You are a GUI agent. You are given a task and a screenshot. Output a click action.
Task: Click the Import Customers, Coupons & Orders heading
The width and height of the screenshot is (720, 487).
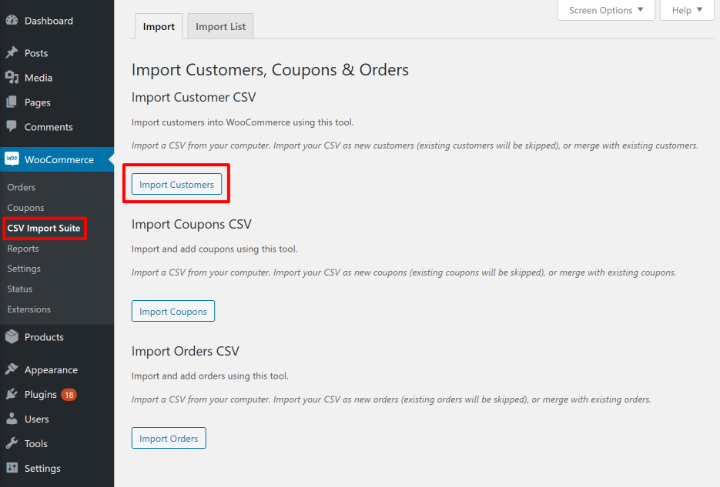270,70
